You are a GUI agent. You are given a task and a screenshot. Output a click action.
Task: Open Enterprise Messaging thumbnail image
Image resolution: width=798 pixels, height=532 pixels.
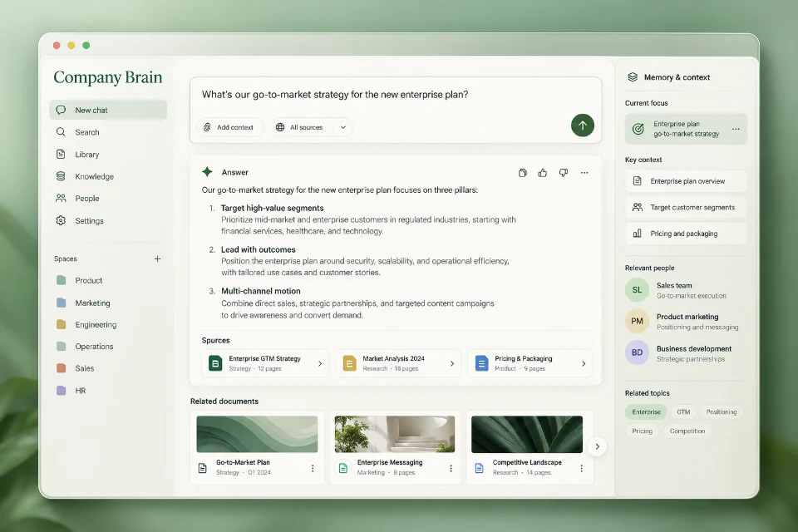coord(394,434)
